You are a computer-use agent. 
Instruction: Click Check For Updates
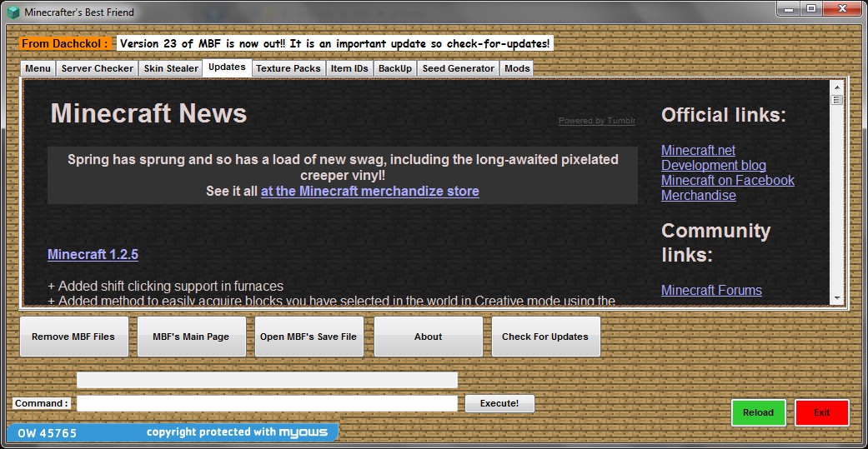click(545, 337)
